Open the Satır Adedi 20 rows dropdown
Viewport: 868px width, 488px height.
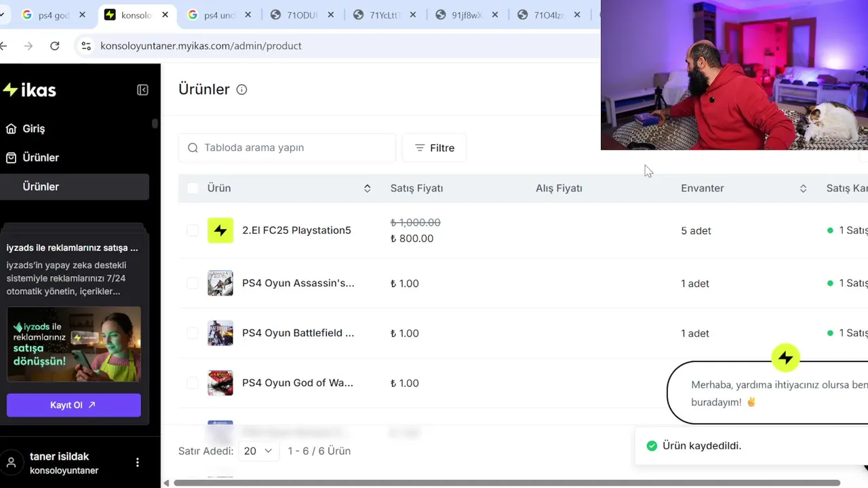coord(258,451)
